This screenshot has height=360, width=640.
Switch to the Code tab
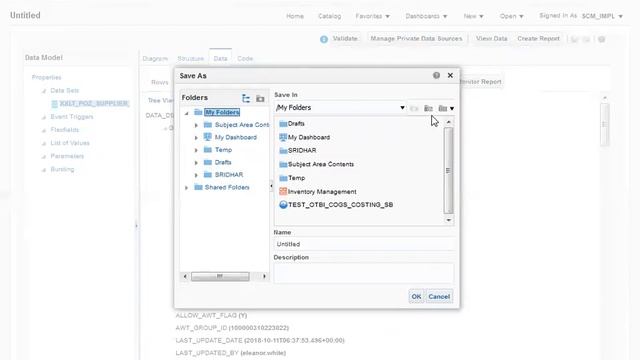[245, 58]
